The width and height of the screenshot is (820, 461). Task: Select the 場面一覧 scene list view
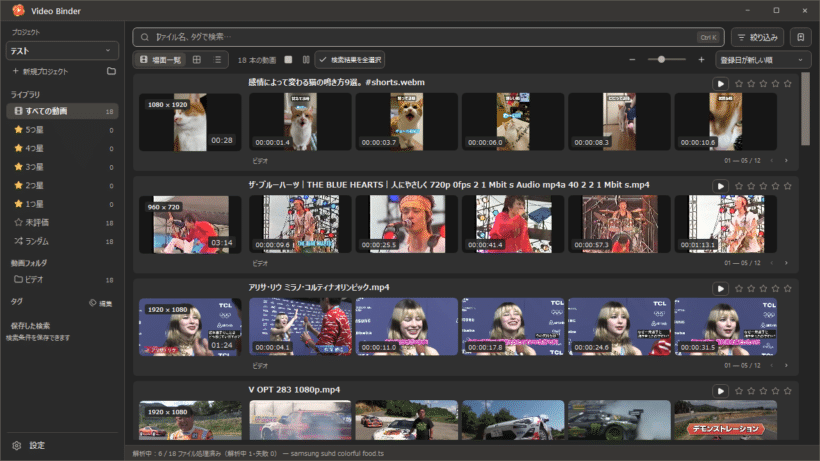161,60
